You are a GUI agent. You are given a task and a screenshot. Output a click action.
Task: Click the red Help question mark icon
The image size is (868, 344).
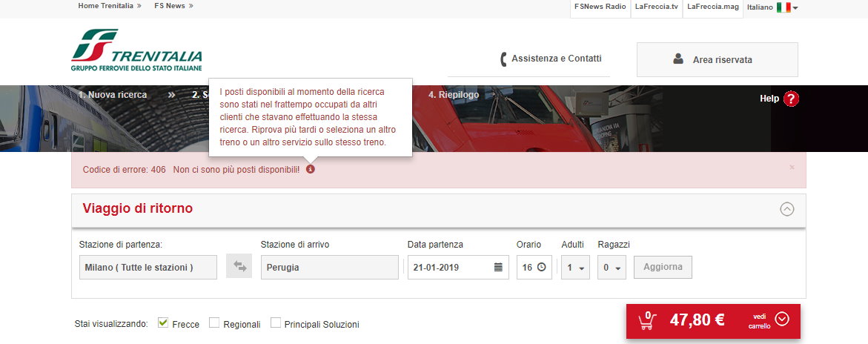pyautogui.click(x=791, y=99)
